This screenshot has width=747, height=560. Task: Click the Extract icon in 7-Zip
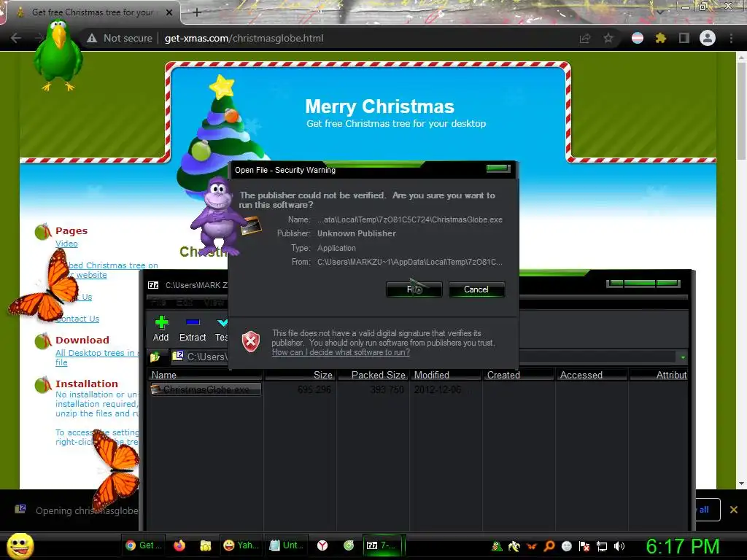point(193,323)
